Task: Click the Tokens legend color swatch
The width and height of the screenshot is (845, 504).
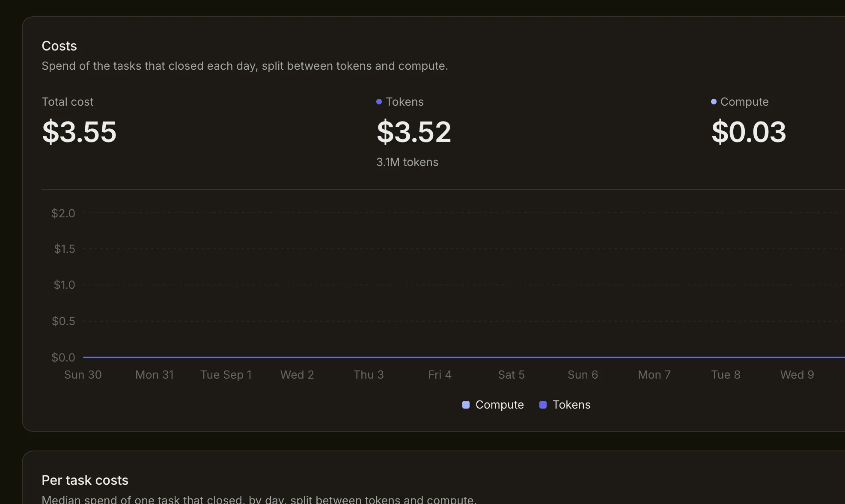Action: click(x=543, y=405)
